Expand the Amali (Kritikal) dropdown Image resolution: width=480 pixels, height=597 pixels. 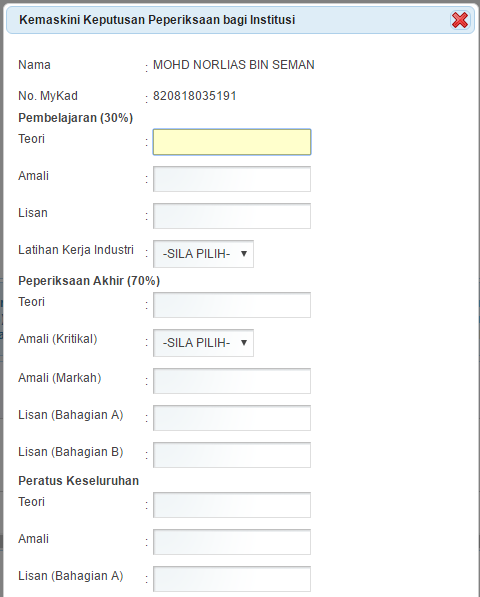coord(203,343)
